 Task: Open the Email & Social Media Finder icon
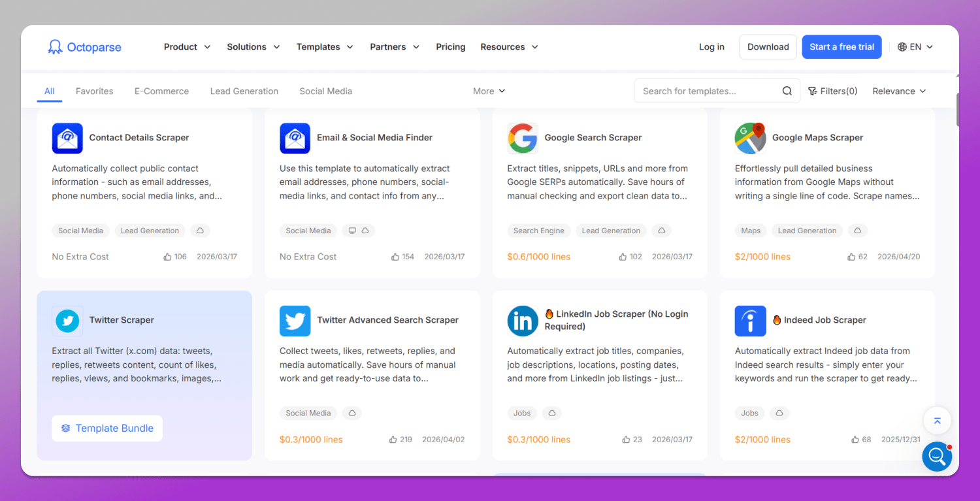(x=295, y=138)
